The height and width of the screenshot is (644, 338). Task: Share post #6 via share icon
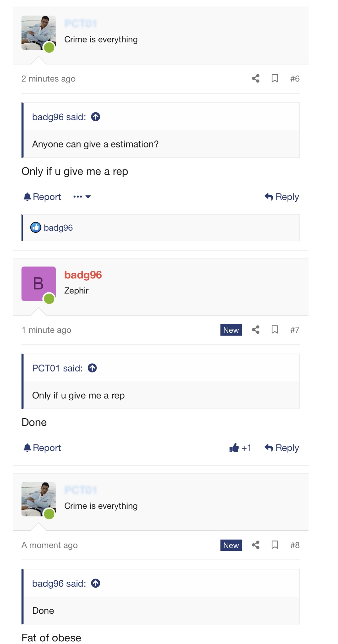255,79
